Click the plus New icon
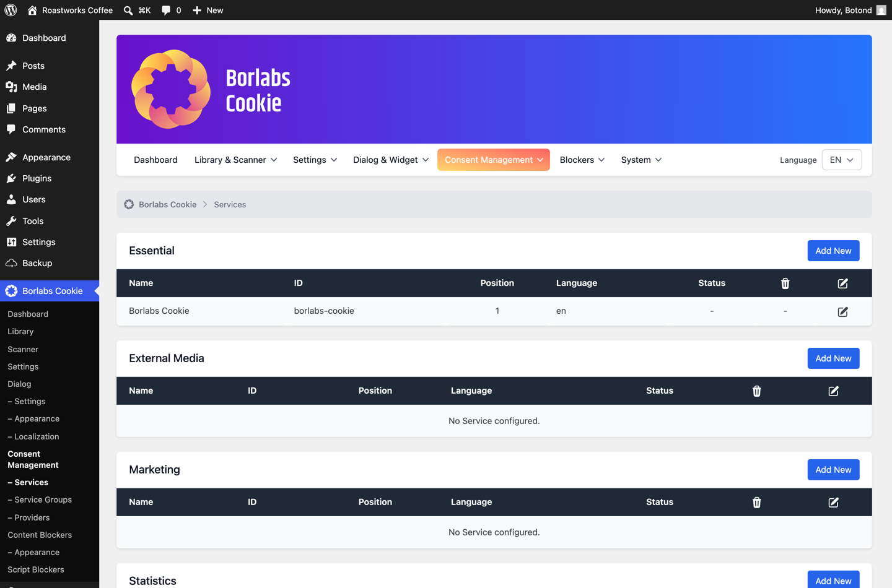Screen dimensions: 892x588 [197, 10]
